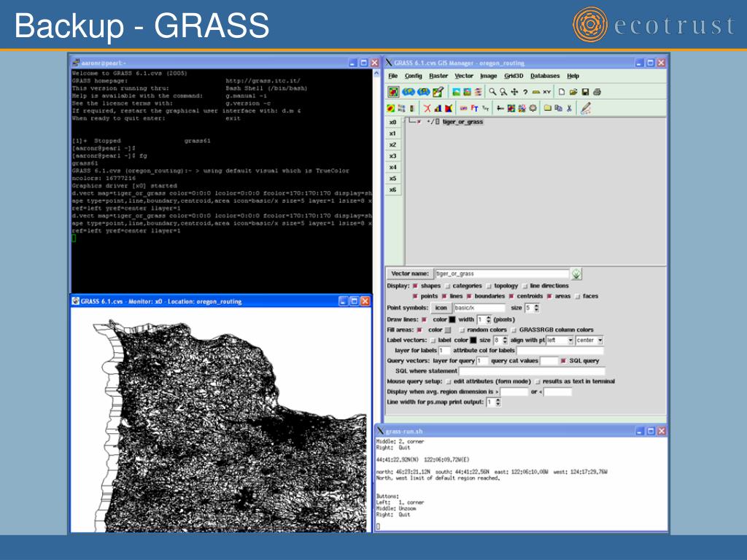
Task: Click the printer icon
Action: (x=597, y=92)
